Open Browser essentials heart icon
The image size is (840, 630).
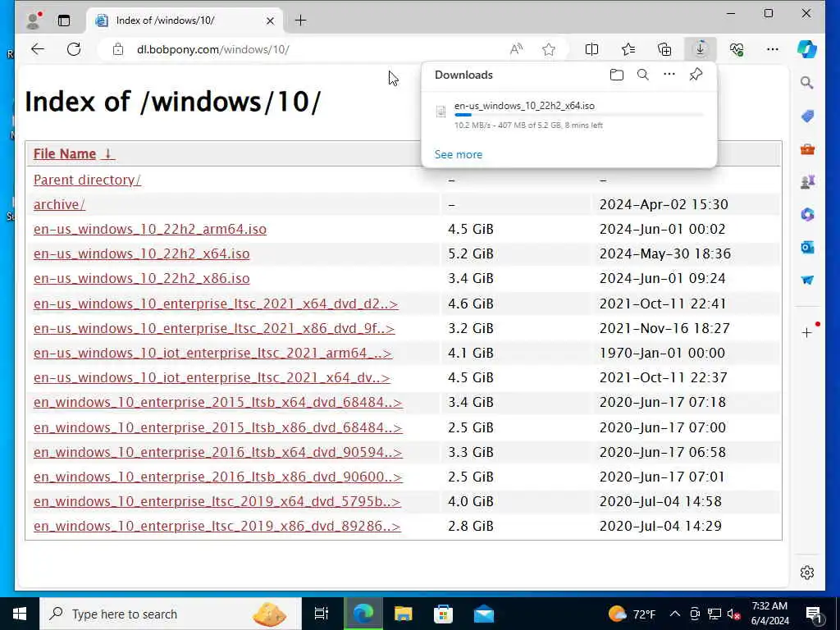click(737, 49)
